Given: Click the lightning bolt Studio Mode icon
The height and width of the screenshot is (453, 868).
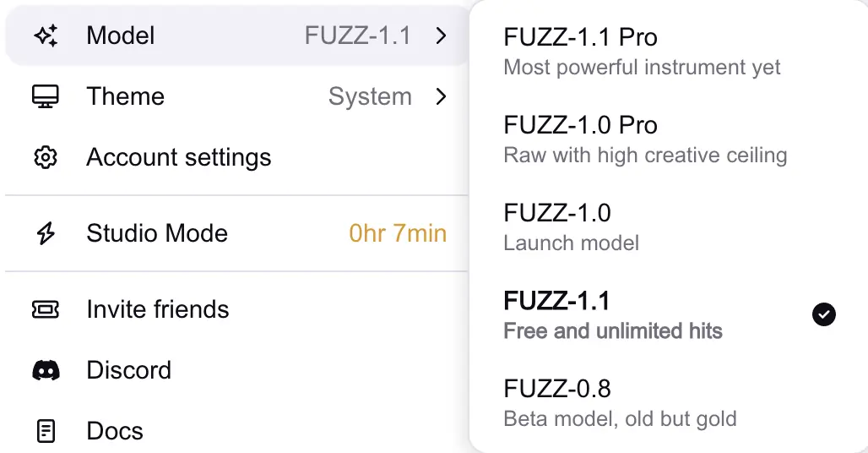Looking at the screenshot, I should coord(46,234).
